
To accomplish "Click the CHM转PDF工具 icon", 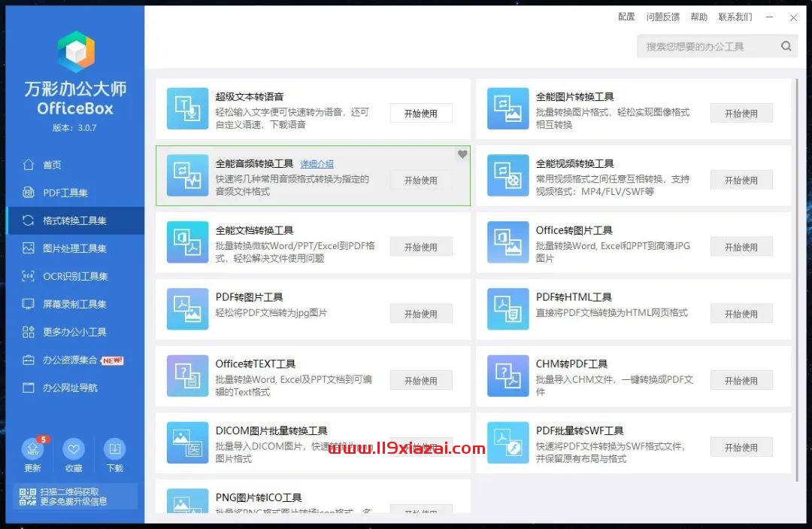I will (x=507, y=376).
